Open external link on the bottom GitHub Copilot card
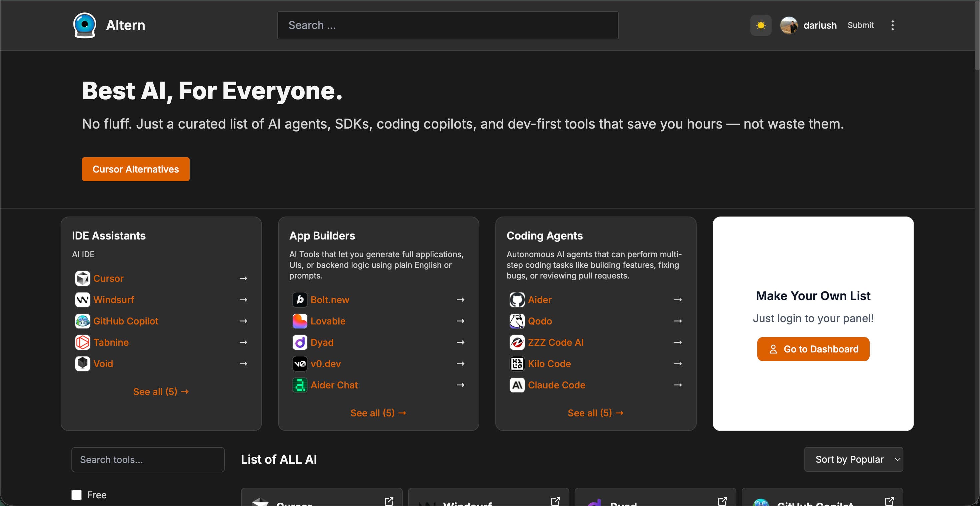Screen dimensions: 980x506 click(889, 501)
